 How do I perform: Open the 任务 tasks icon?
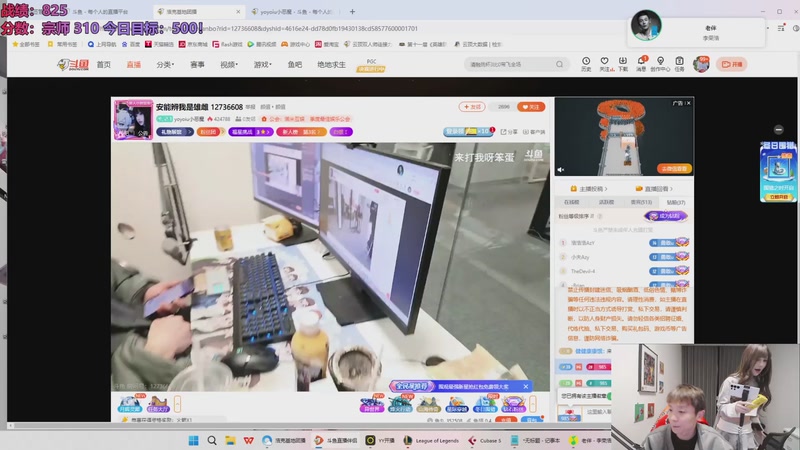(x=679, y=64)
